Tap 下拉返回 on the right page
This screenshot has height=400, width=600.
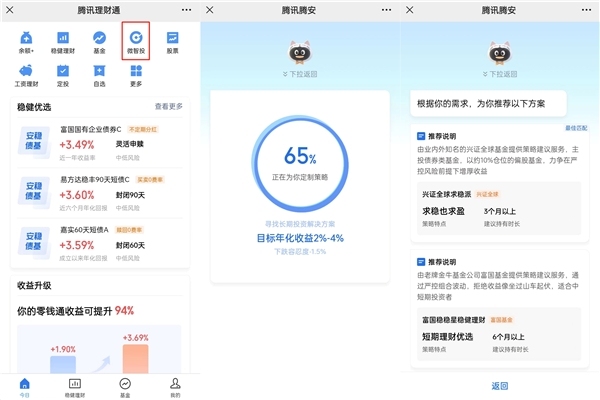(500, 74)
